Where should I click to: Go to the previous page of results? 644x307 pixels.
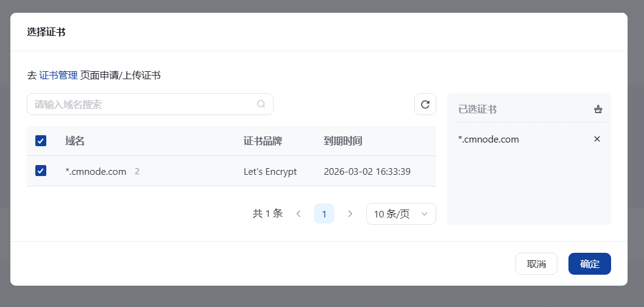click(299, 214)
